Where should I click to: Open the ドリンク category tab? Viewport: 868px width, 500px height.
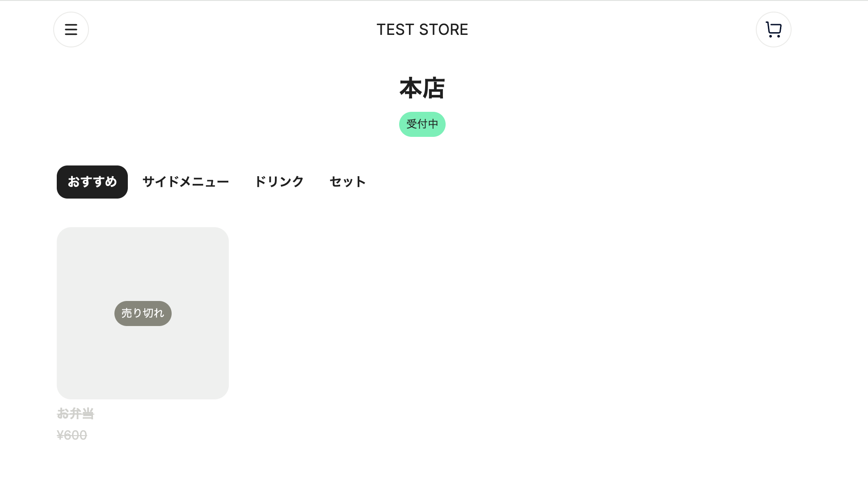279,182
